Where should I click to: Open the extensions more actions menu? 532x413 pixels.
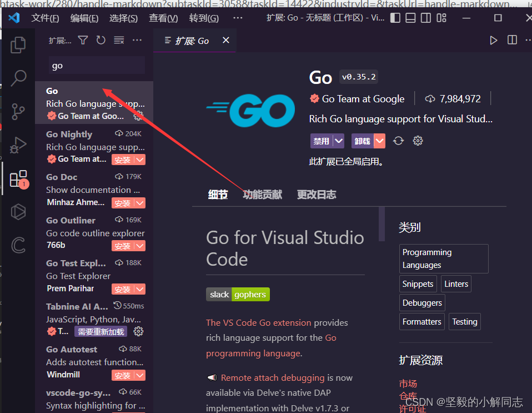pos(137,40)
